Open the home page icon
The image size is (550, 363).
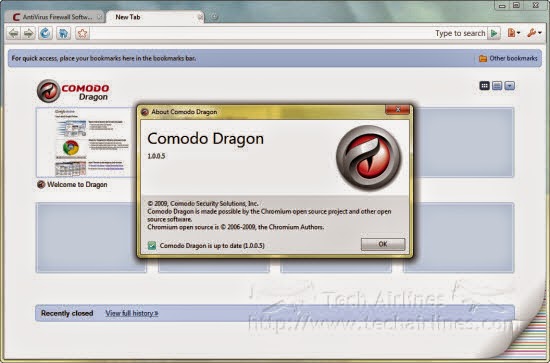tap(63, 33)
